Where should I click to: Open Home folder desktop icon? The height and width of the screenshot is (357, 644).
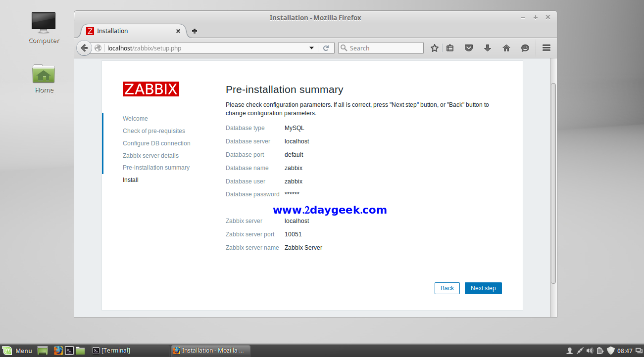coord(44,78)
